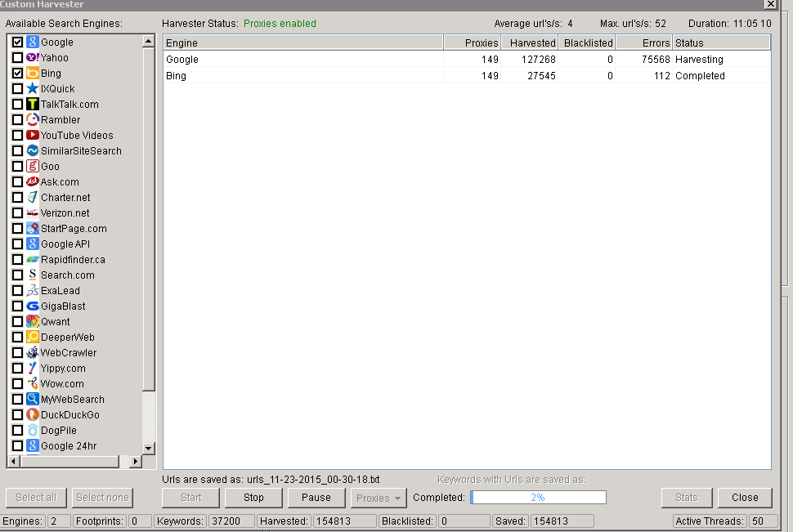The width and height of the screenshot is (793, 532).
Task: Click the Harvested count field 154813
Action: pos(345,521)
